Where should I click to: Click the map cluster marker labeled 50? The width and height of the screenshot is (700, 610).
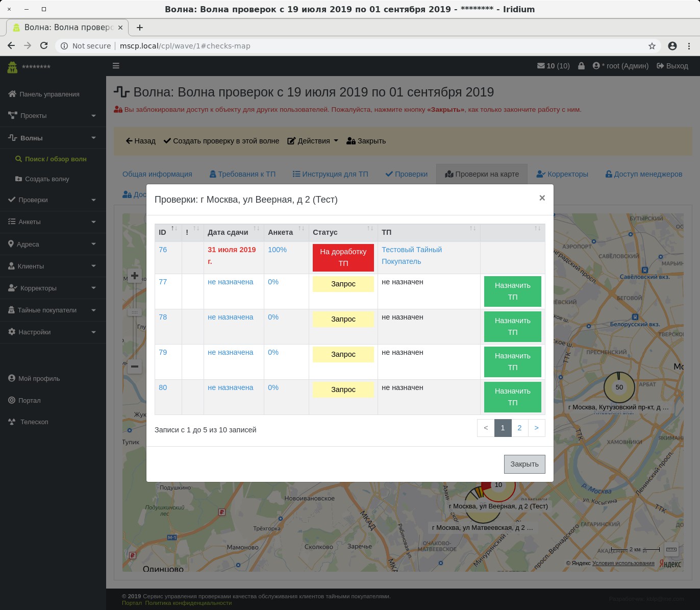(x=619, y=387)
